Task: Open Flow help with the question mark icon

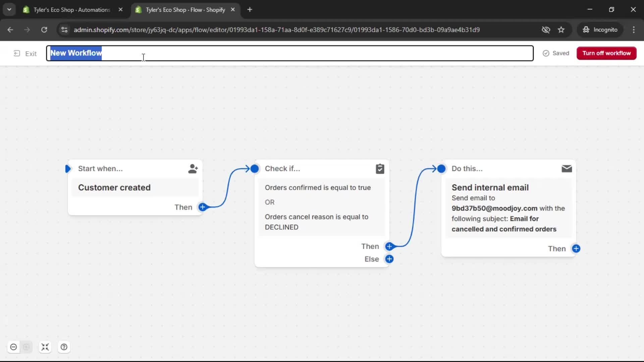Action: pos(64,347)
